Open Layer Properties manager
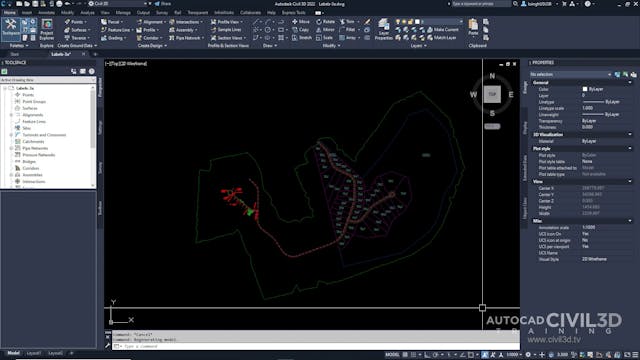 point(383,29)
